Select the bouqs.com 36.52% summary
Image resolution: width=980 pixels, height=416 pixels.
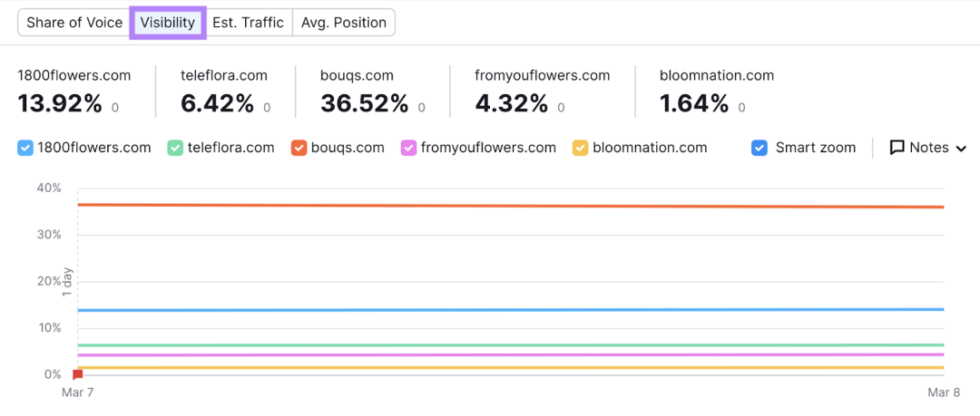pos(373,92)
